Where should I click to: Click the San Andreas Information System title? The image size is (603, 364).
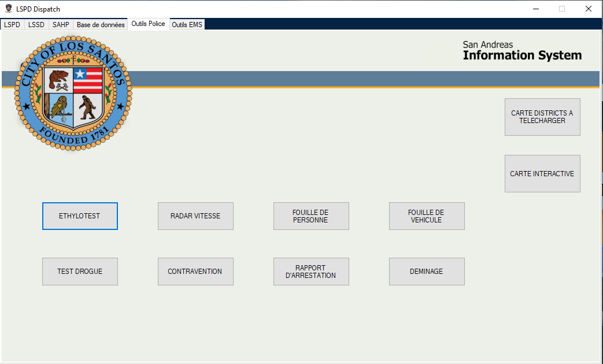[522, 51]
